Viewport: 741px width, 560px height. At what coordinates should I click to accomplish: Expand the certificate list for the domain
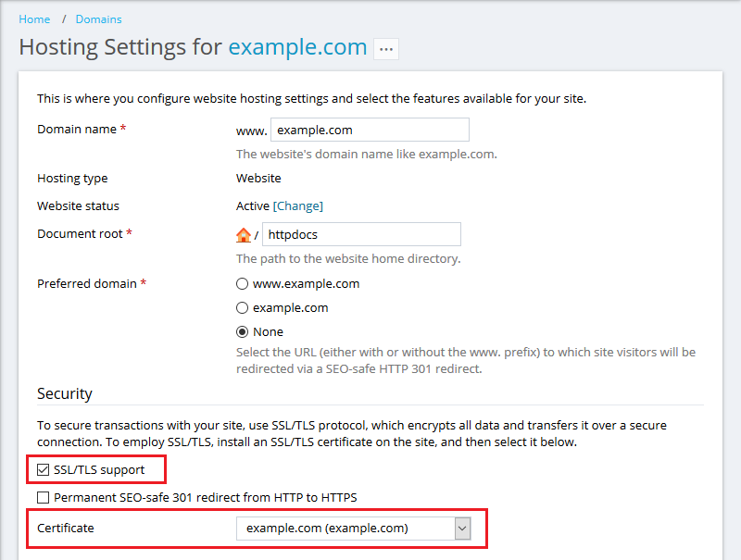(461, 528)
